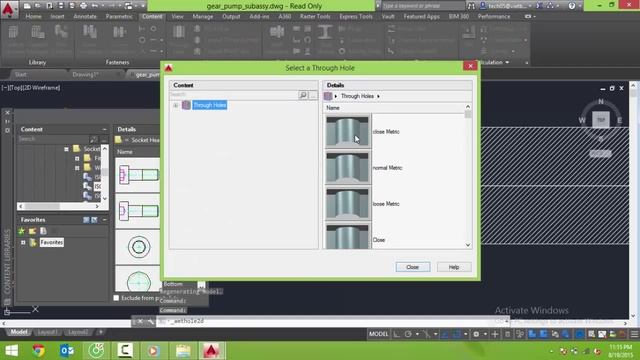
Task: Open the workspace gear dropdown arrow on status bar
Action: click(x=485, y=334)
